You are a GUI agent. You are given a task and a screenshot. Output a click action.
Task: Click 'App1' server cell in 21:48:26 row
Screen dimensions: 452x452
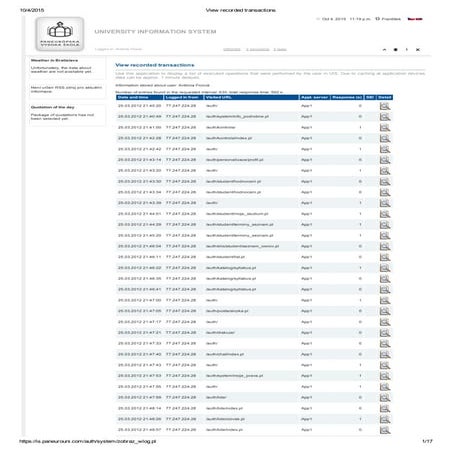tap(307, 419)
